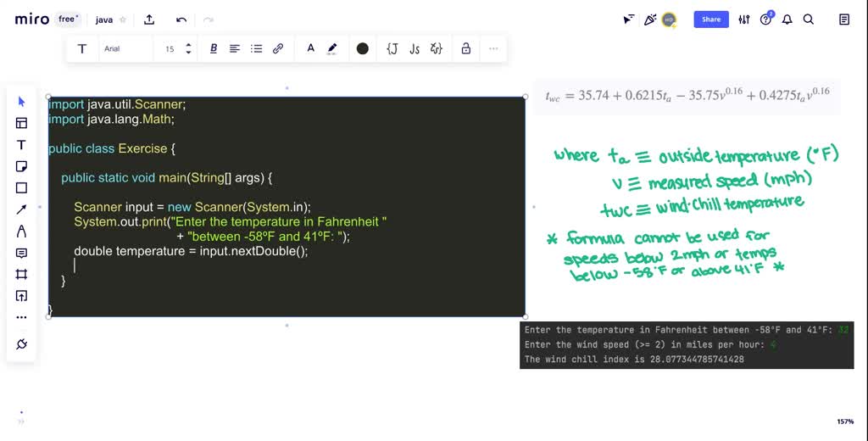Toggle bold text formatting
868x441 pixels.
[x=214, y=48]
